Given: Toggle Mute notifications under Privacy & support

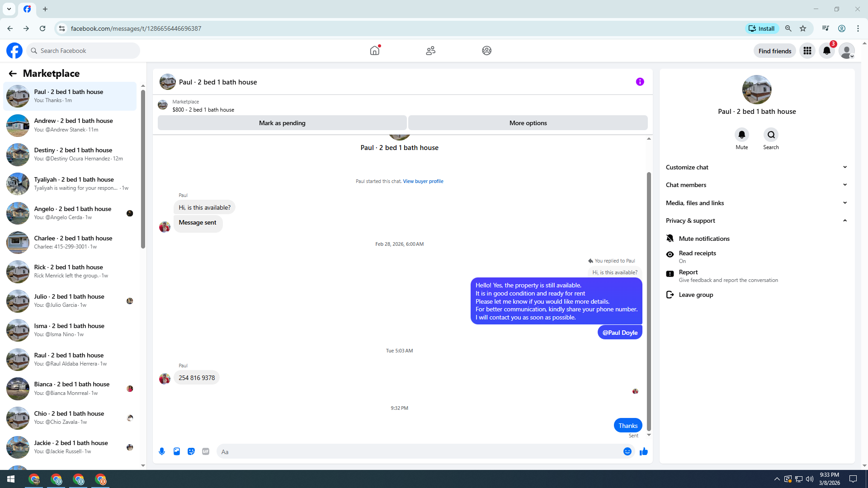Looking at the screenshot, I should click(x=704, y=239).
